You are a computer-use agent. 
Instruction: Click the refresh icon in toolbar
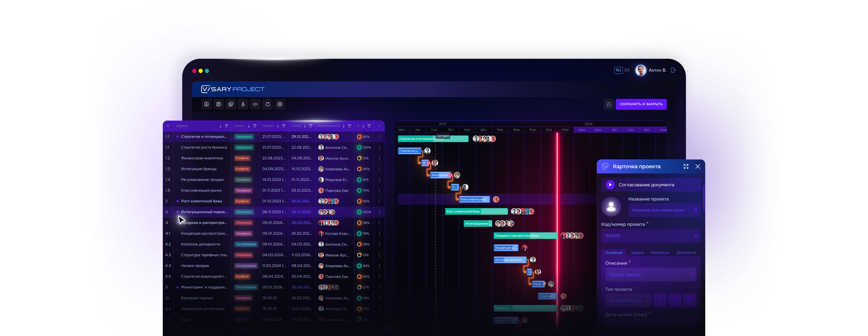click(268, 104)
